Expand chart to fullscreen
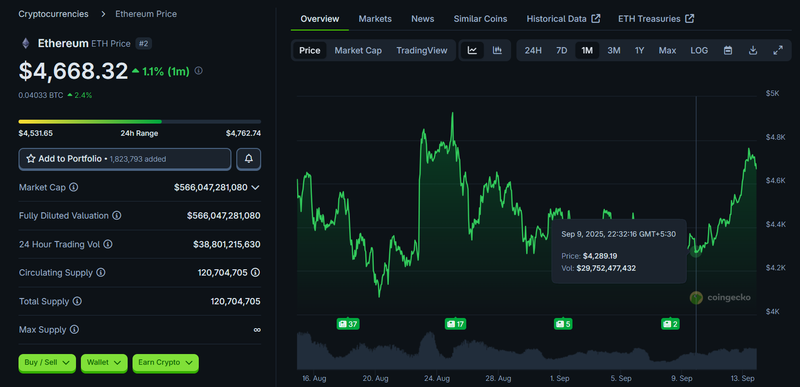The height and width of the screenshot is (387, 800). coord(778,50)
